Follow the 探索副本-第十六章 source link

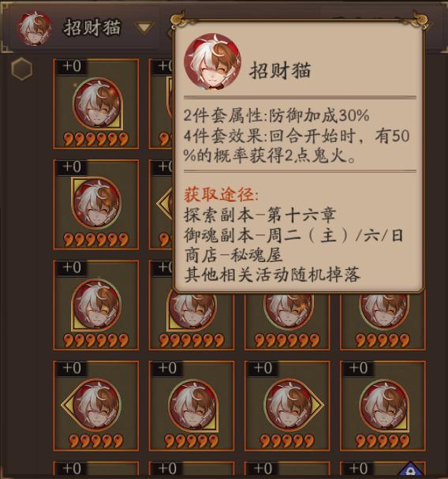tap(259, 215)
